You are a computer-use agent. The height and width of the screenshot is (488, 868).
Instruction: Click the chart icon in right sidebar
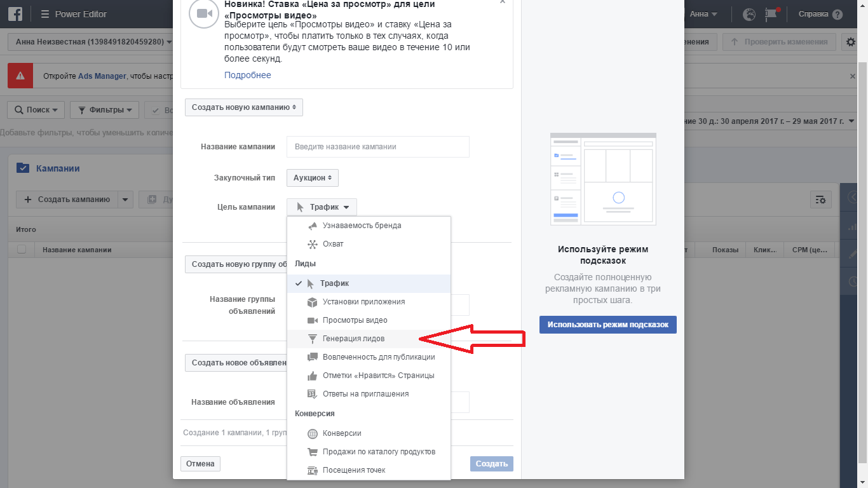pos(853,227)
